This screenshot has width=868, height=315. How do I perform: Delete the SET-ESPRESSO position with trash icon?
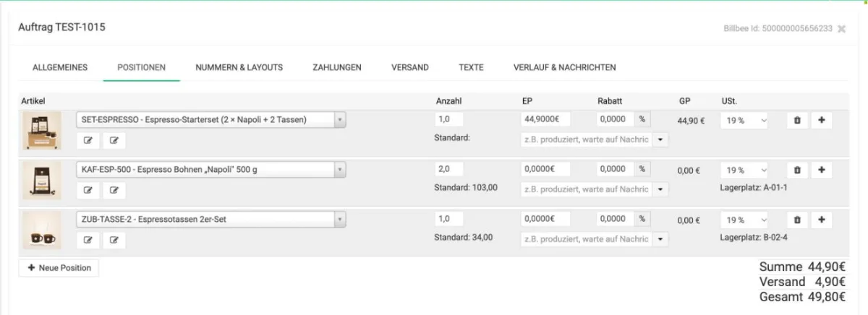pyautogui.click(x=796, y=121)
